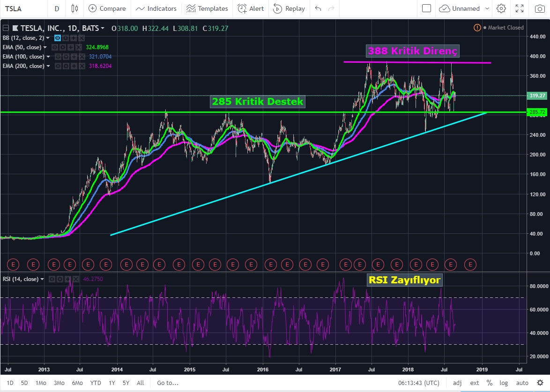This screenshot has width=550, height=392.
Task: Toggle EMA 50 visibility eye
Action: click(55, 47)
